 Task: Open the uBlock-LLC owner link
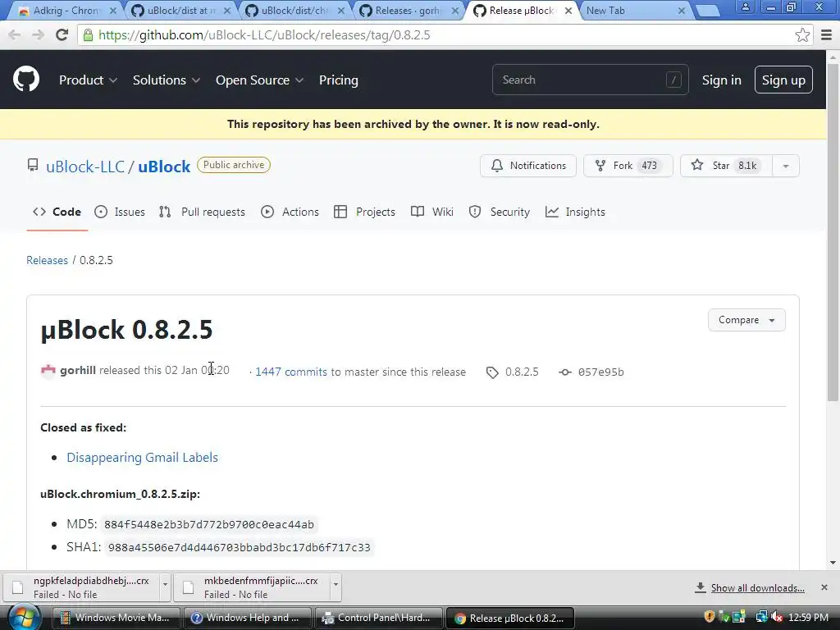coord(85,167)
